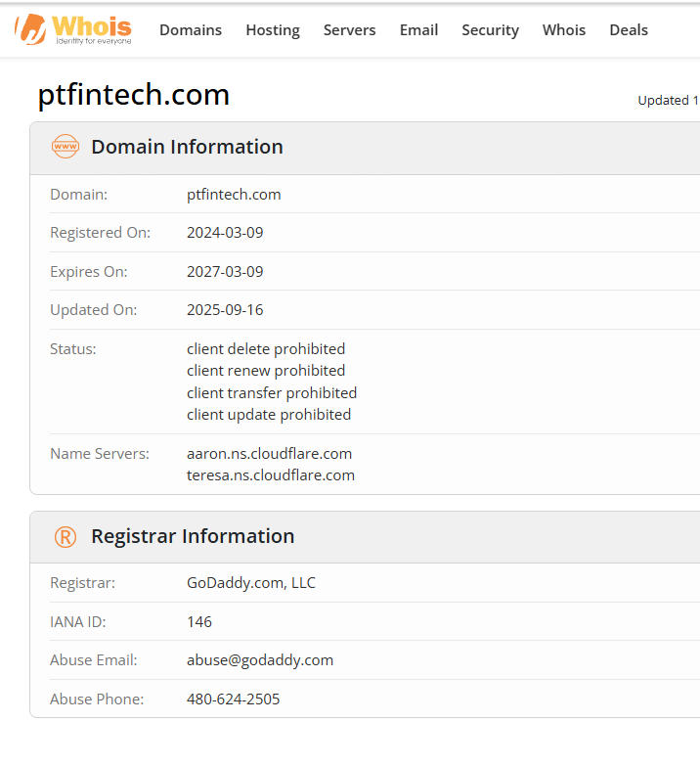This screenshot has height=767, width=700.
Task: Click the Updated timestamp at top right
Action: (668, 100)
